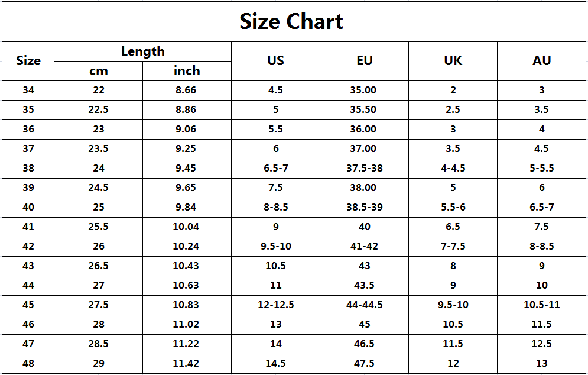
Task: Select the Length column header
Action: 142,51
